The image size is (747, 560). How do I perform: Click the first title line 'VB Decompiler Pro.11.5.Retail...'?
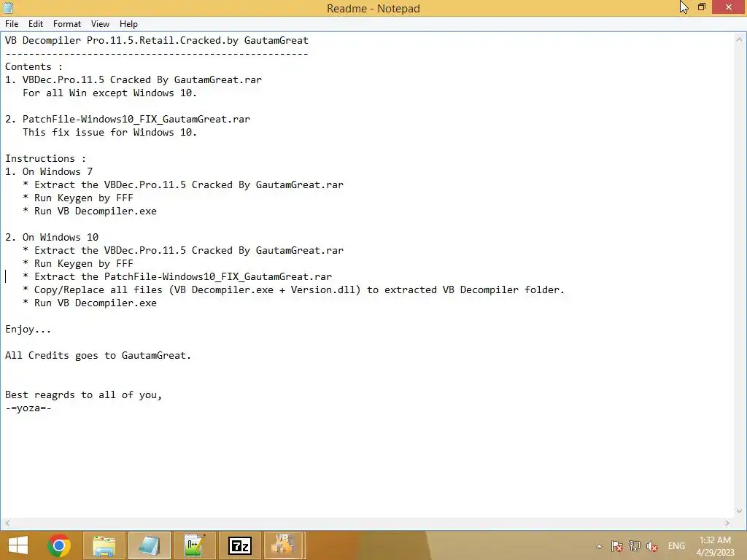tap(157, 41)
